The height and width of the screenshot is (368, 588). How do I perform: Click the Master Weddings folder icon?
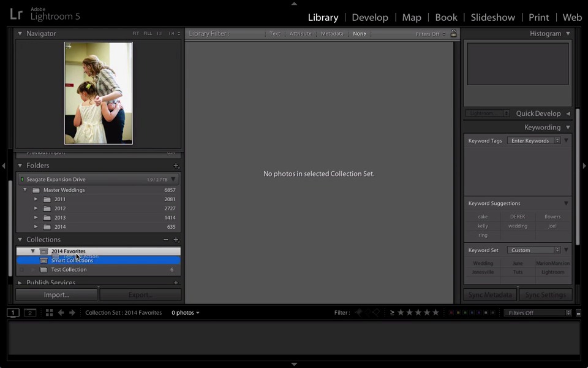[x=36, y=190]
